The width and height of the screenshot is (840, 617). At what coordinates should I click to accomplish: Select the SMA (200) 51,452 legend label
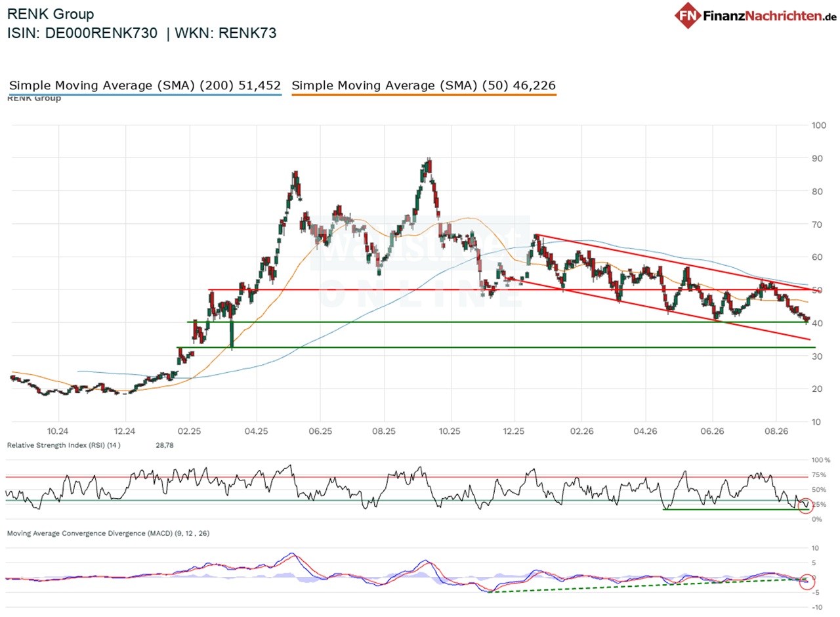pyautogui.click(x=145, y=86)
